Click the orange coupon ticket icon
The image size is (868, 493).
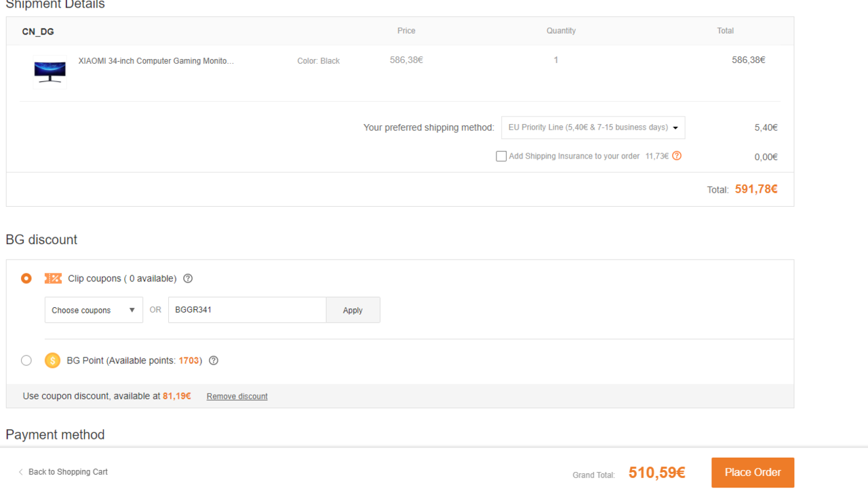pyautogui.click(x=53, y=279)
